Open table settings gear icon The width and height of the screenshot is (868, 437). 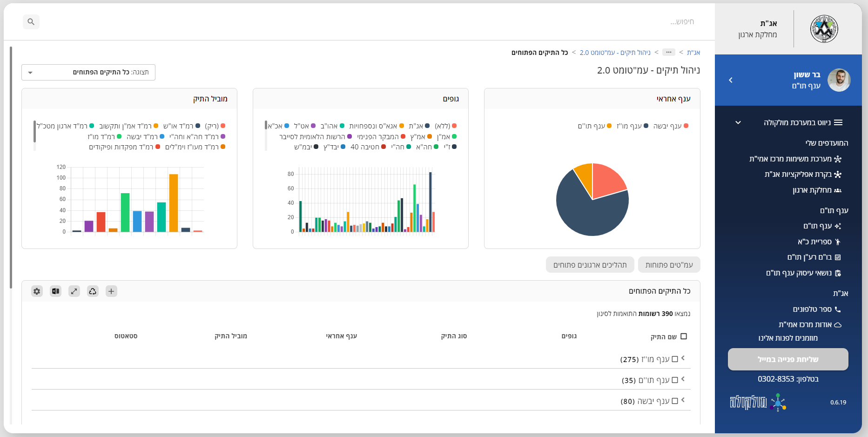coord(37,291)
